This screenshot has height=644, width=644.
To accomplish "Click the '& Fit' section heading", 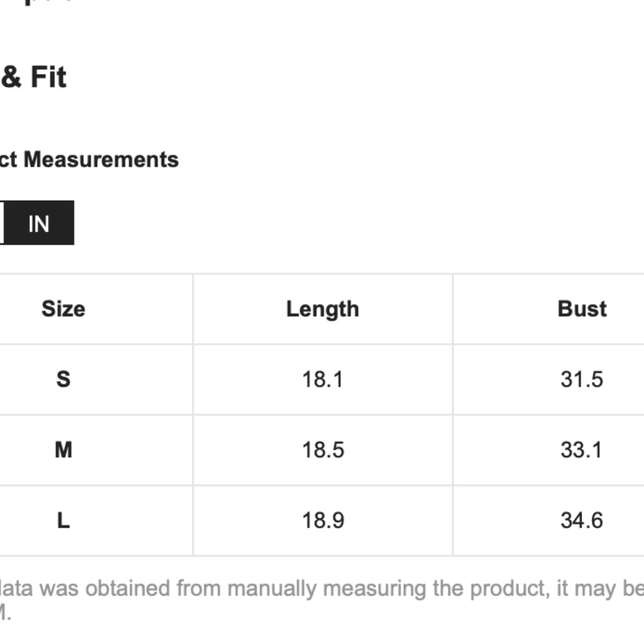I will [x=33, y=77].
